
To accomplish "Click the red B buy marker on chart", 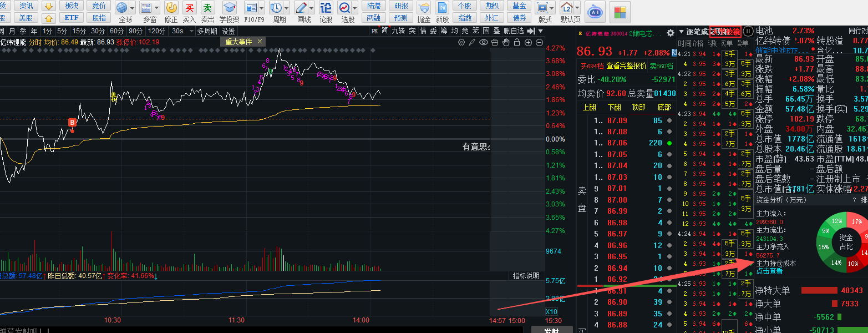I will coord(72,122).
